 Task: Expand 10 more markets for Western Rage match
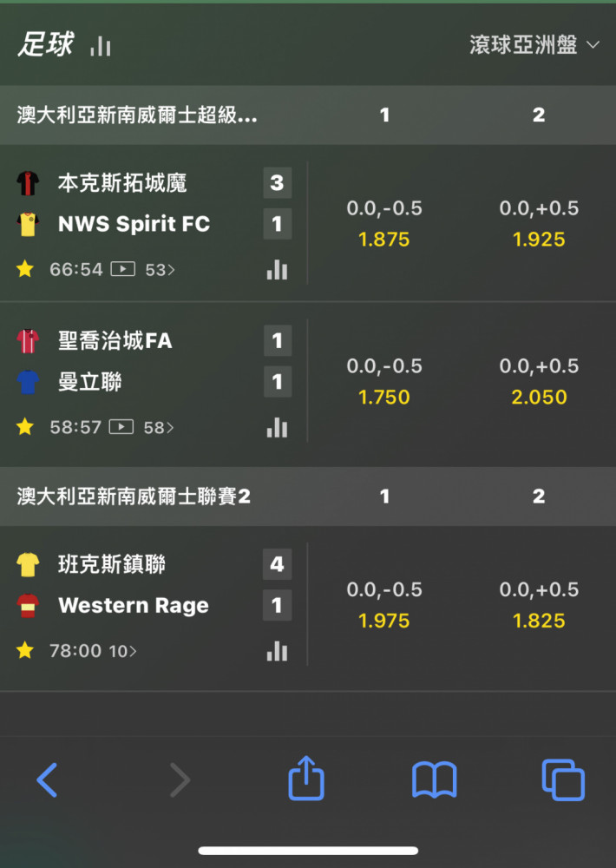click(122, 651)
